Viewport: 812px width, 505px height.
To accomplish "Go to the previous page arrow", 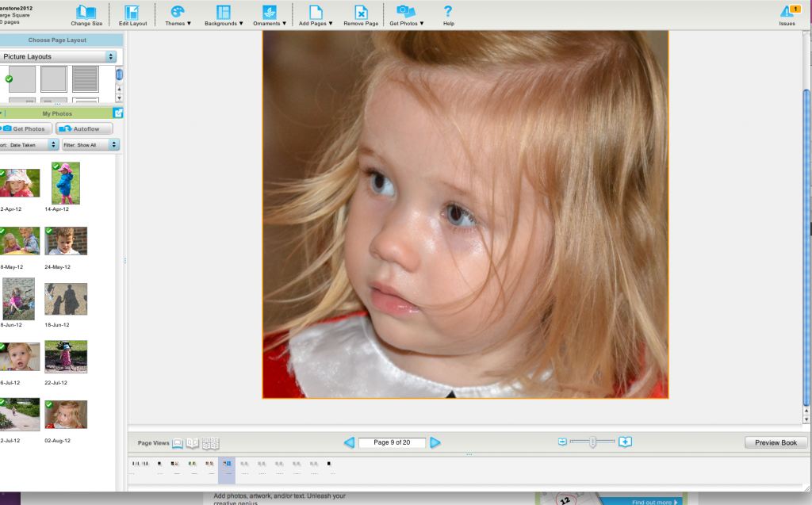I will 349,442.
